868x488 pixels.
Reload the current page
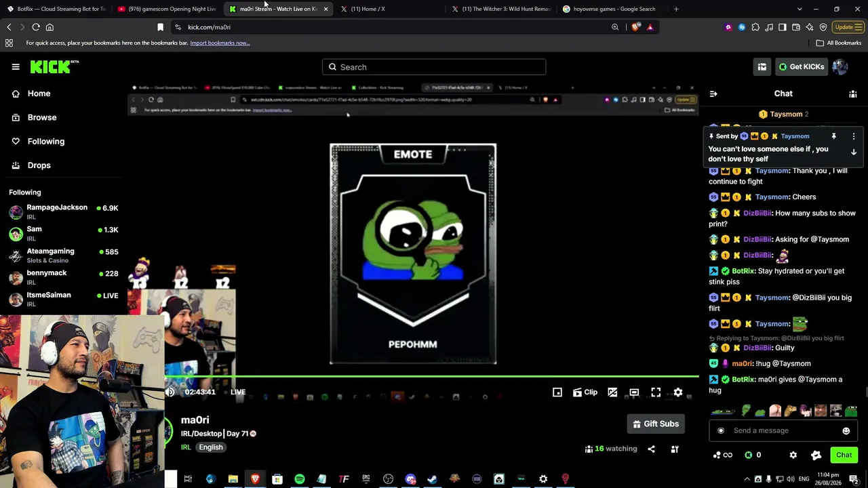[36, 27]
